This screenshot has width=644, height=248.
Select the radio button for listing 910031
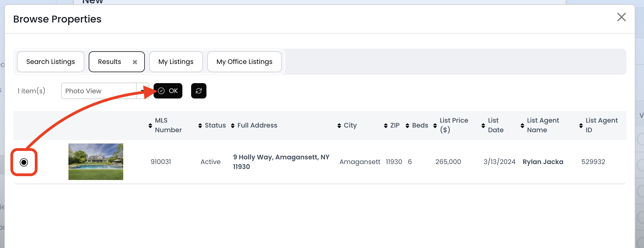coord(24,162)
